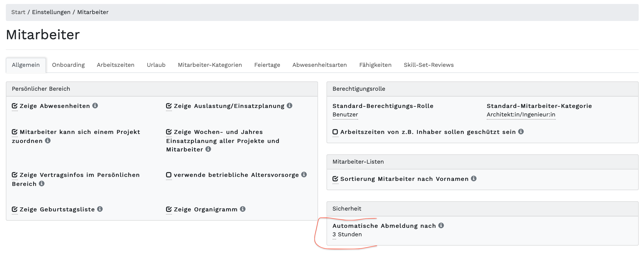The image size is (644, 253).
Task: Click info icon beside Zeige Organigramm
Action: [x=243, y=209]
